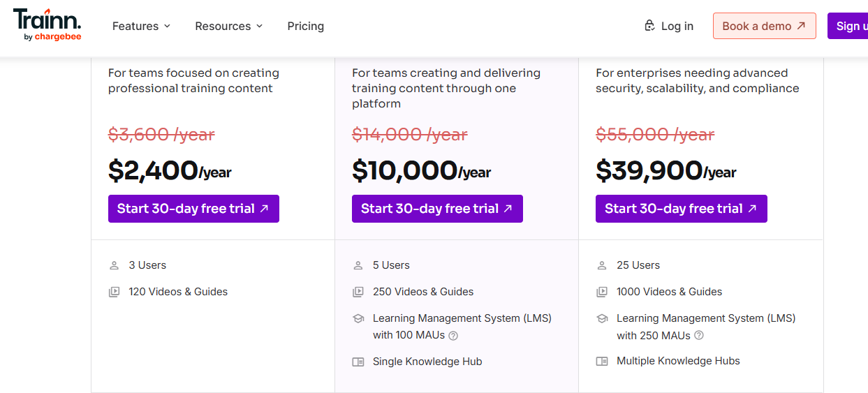Screen dimensions: 868x393
Task: Click the video icon beside 250 Videos & Guides
Action: 358,292
